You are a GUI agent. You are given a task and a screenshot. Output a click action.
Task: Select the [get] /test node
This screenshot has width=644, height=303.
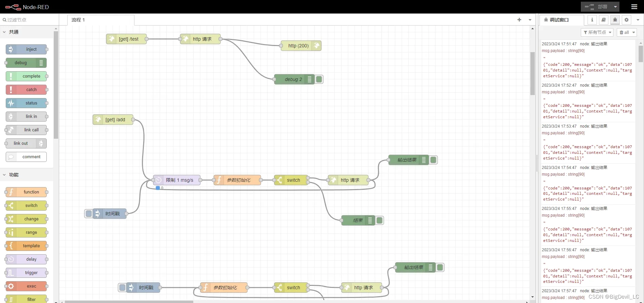click(x=127, y=39)
